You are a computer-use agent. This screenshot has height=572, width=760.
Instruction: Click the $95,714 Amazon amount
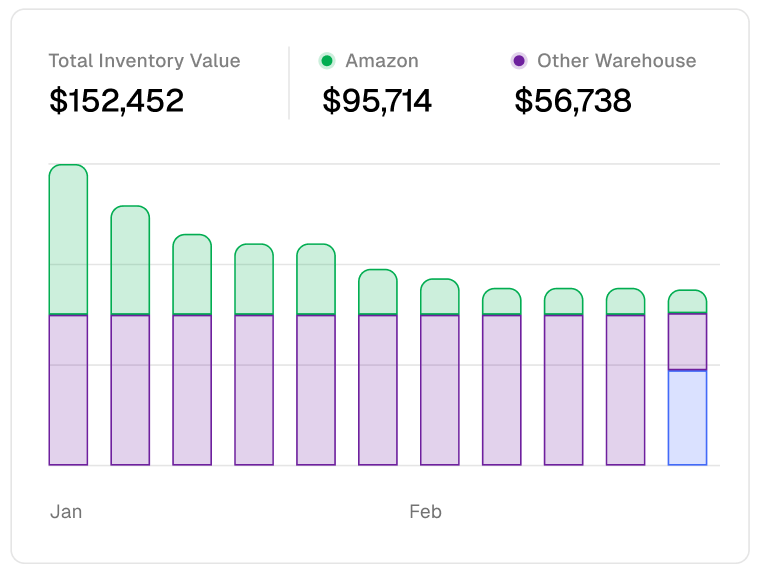coord(377,101)
